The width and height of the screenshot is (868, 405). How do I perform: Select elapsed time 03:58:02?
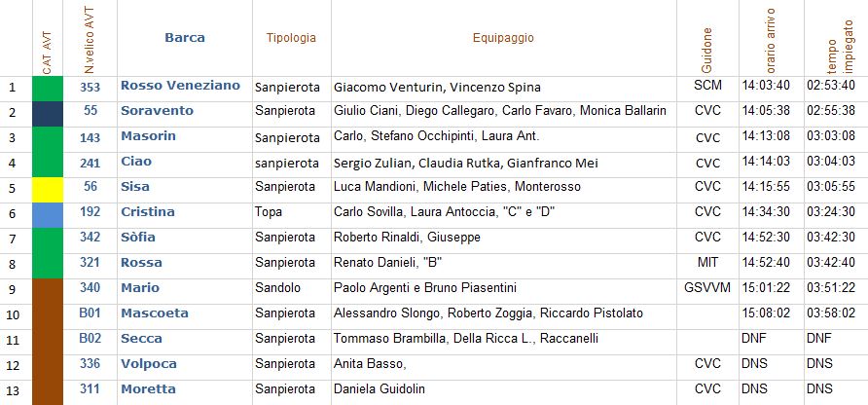click(x=831, y=313)
